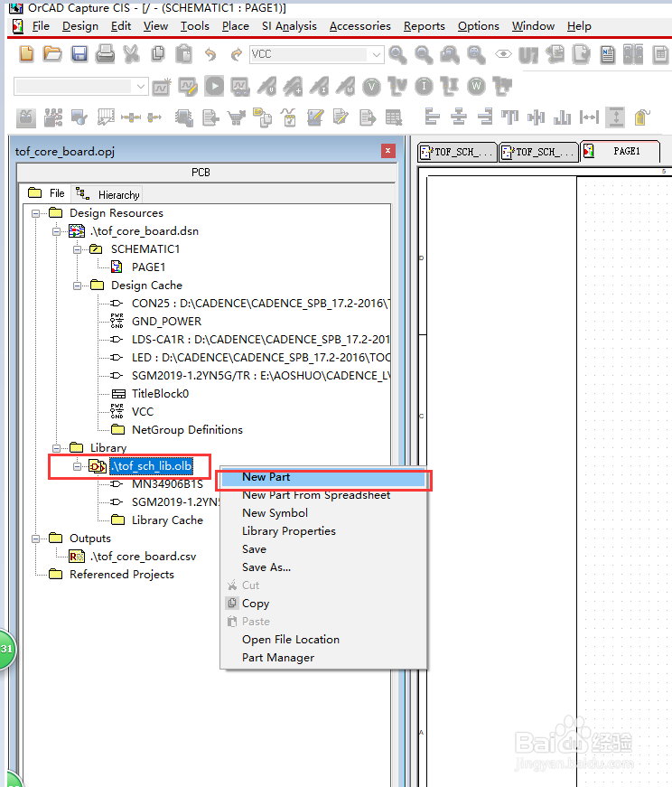
Task: Choose New Part from context menu
Action: coord(323,477)
